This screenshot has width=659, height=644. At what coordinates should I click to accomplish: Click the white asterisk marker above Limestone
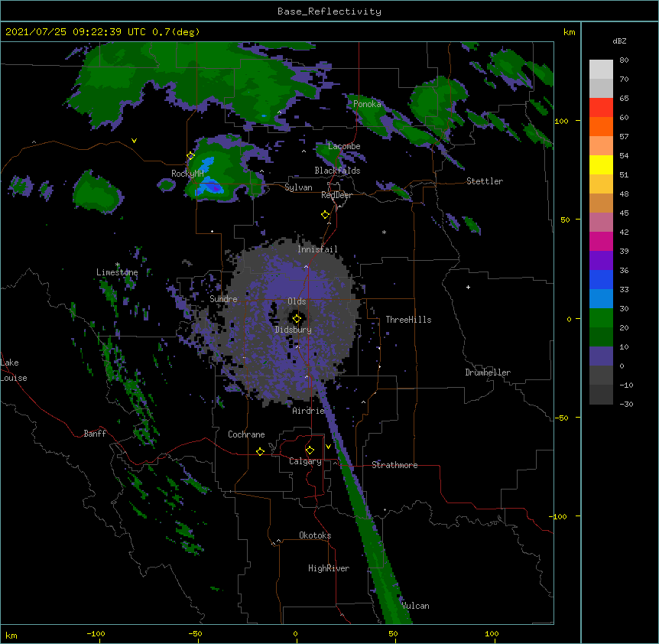(117, 265)
